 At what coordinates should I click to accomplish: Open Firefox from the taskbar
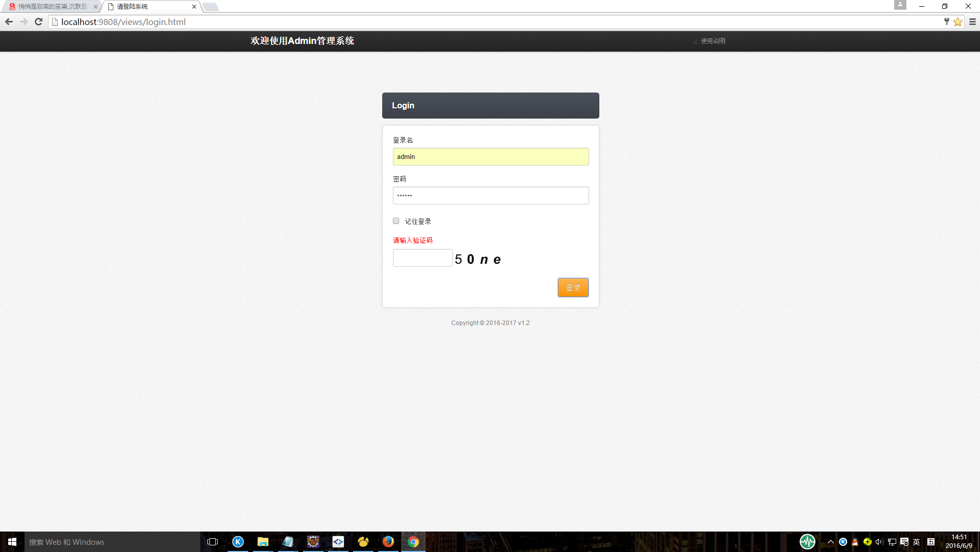[x=388, y=542]
